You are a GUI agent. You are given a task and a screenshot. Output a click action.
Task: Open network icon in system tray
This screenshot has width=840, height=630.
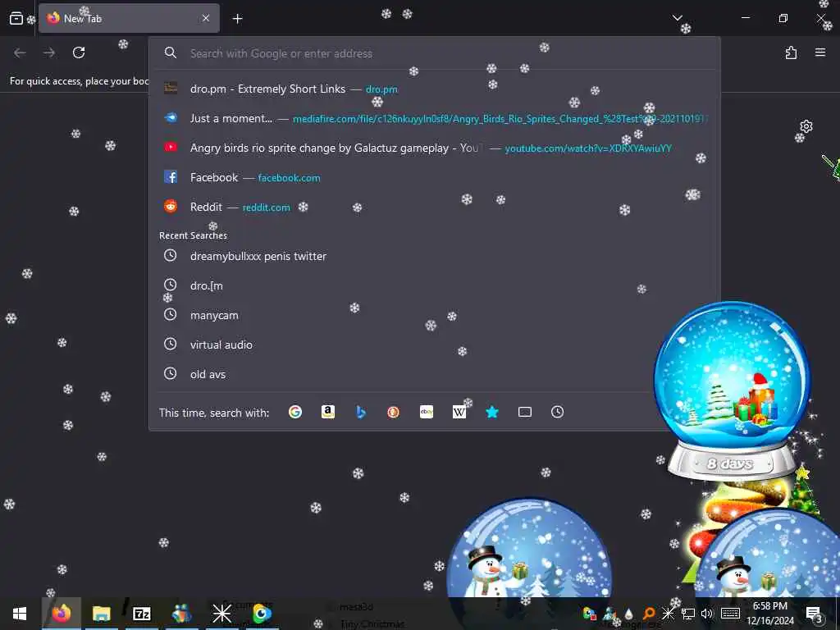click(x=688, y=614)
